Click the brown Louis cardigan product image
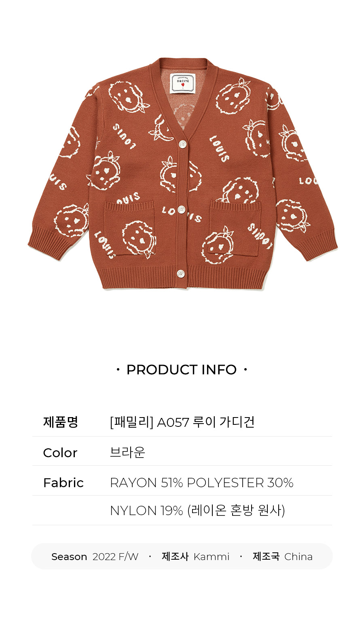Image resolution: width=364 pixels, height=620 pixels. (x=182, y=174)
